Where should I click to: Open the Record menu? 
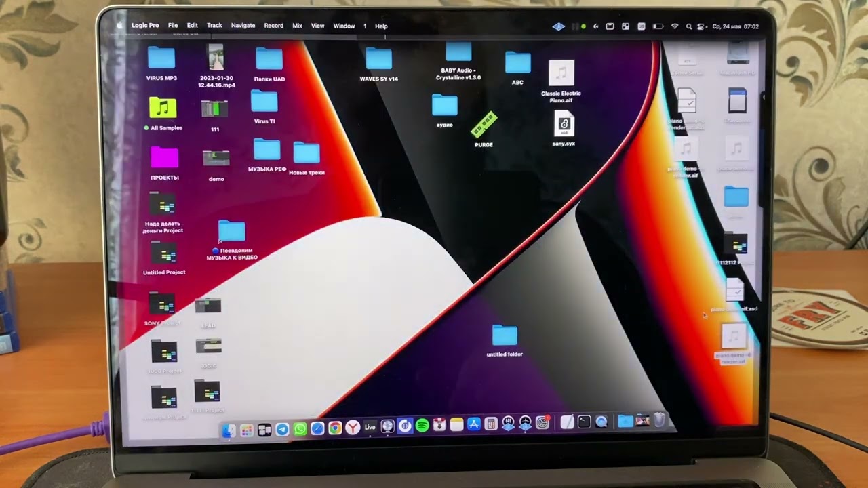tap(274, 26)
